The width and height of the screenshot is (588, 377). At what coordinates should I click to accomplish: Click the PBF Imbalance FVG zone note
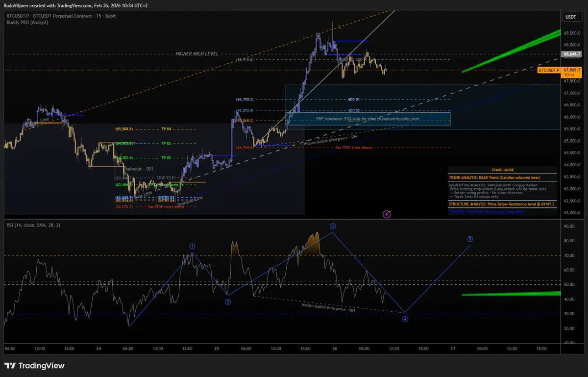[x=367, y=119]
